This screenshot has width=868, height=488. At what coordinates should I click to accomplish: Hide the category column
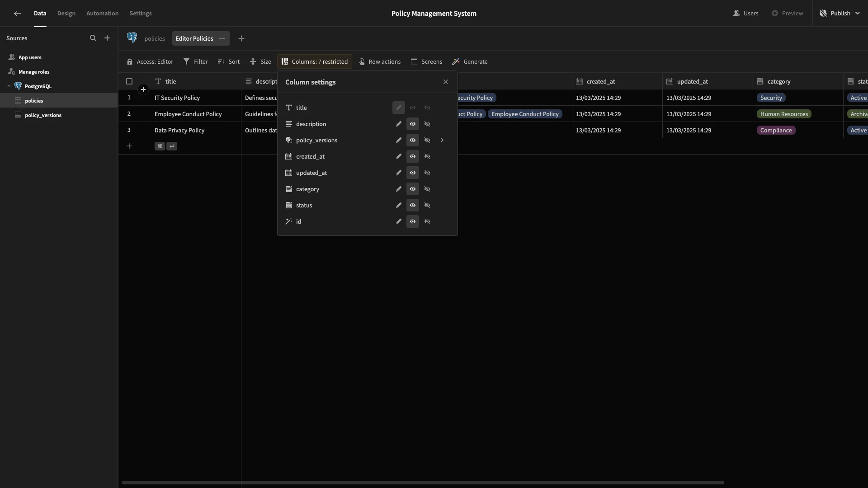427,189
